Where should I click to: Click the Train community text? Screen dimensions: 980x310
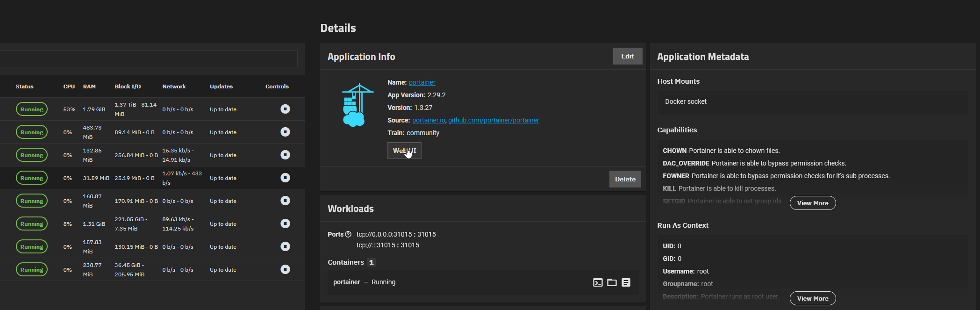point(413,133)
